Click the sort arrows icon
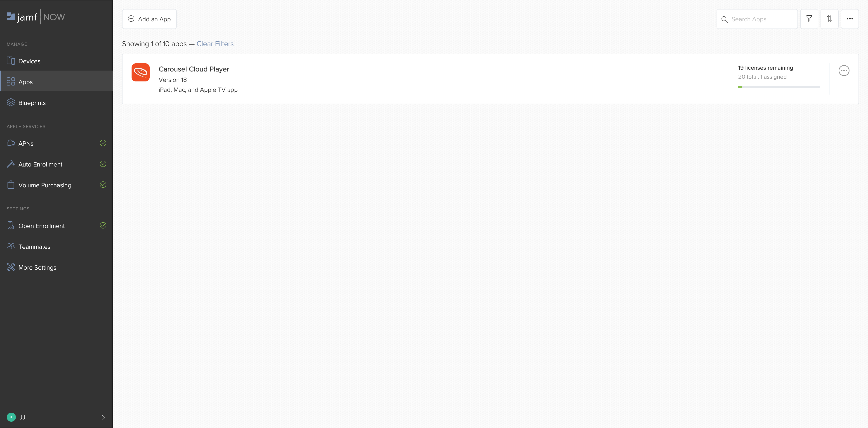Viewport: 868px width, 428px height. [x=829, y=19]
